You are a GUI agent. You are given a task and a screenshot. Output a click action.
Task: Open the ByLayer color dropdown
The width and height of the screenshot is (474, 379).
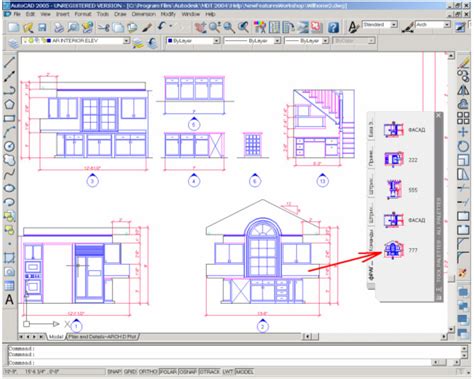click(217, 41)
